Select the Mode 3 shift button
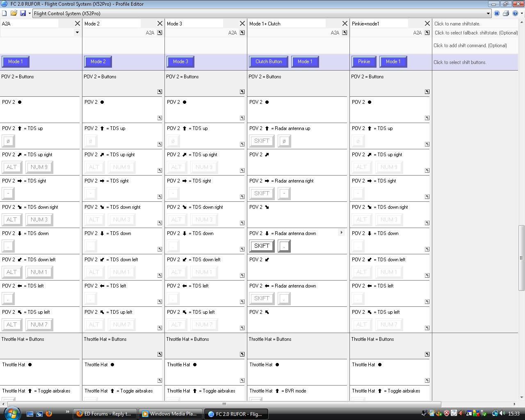Screen dimensions: 525x420 coord(180,62)
